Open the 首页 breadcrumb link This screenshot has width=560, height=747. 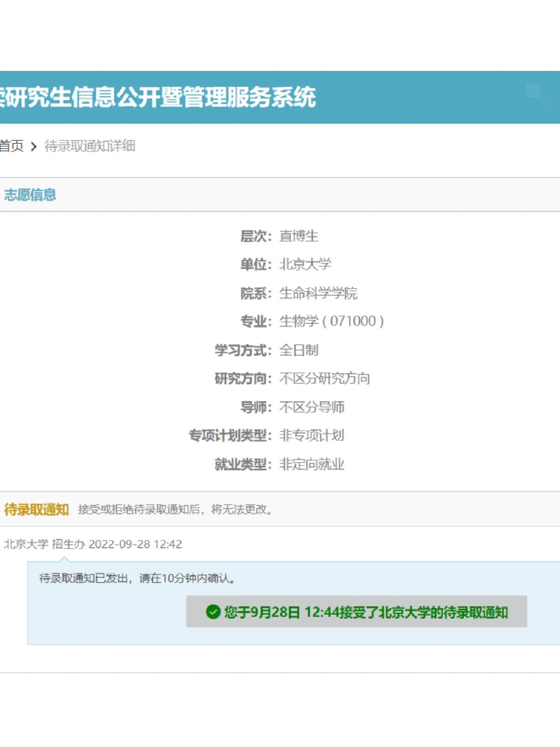click(11, 146)
